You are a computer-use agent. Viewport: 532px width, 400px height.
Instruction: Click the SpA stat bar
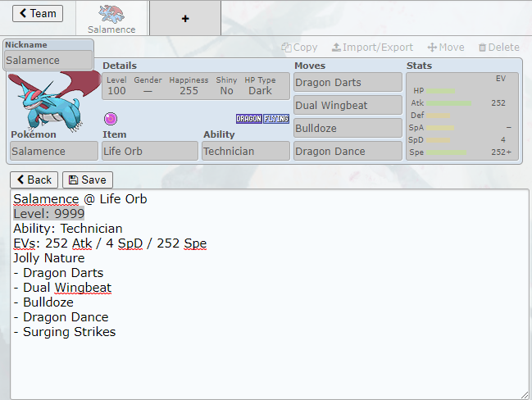click(440, 128)
